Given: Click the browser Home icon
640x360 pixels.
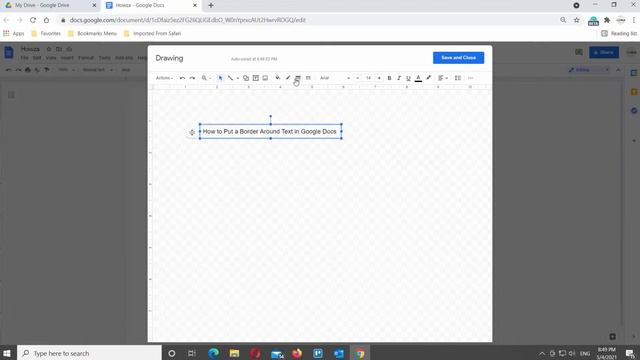Looking at the screenshot, I should pyautogui.click(x=47, y=20).
